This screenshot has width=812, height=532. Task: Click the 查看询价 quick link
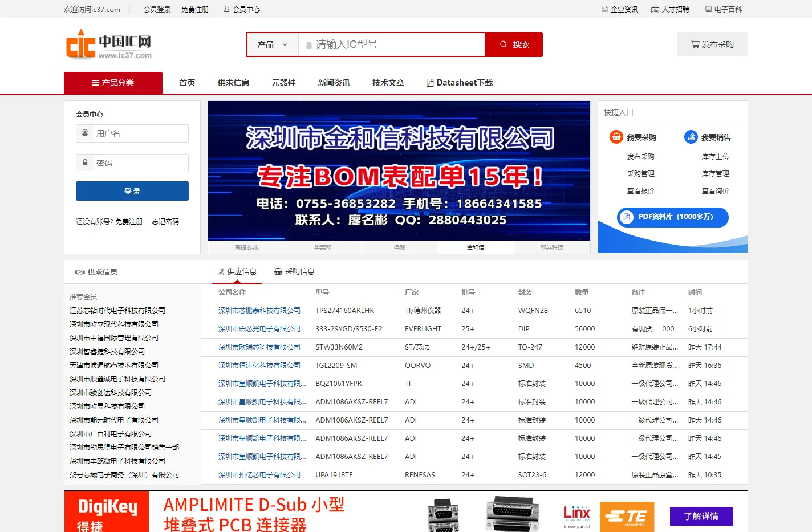715,190
